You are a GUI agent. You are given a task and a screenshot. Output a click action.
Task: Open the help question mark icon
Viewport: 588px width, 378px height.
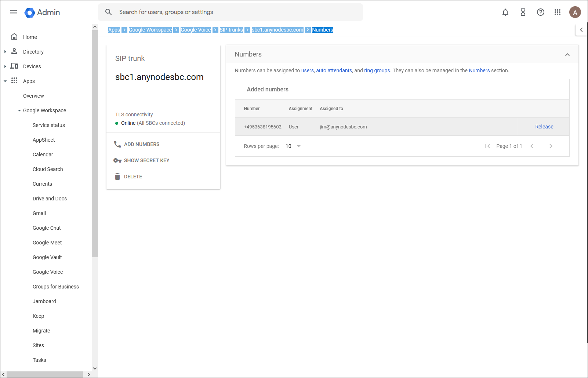point(541,12)
